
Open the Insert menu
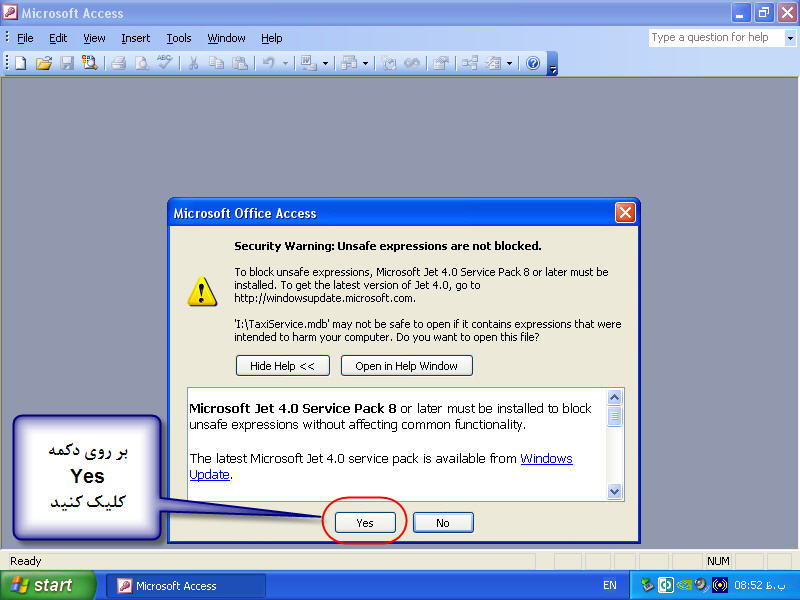pyautogui.click(x=136, y=38)
